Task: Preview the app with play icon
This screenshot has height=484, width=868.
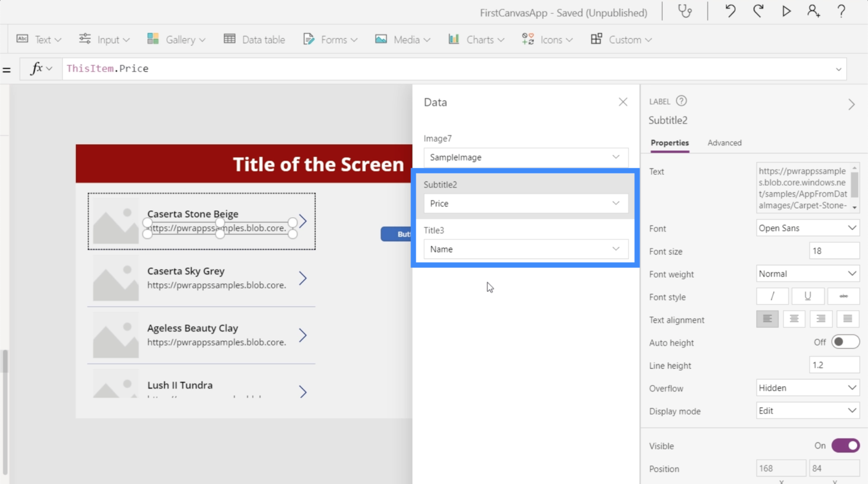Action: pyautogui.click(x=786, y=11)
